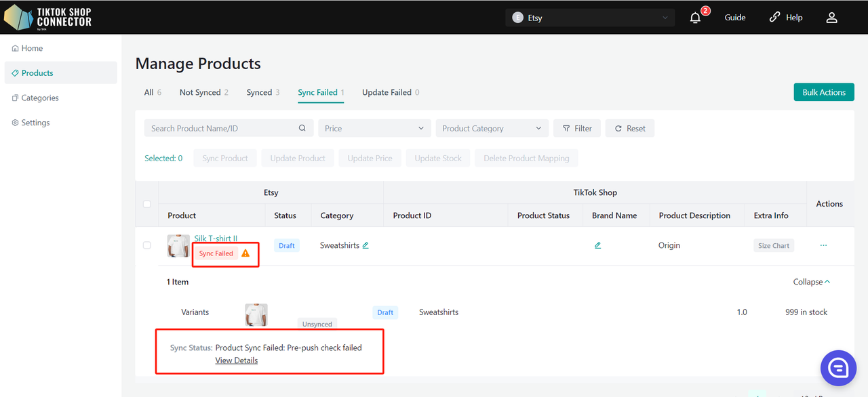Switch to the Not Synced tab
Viewport: 868px width, 397px height.
(x=203, y=92)
